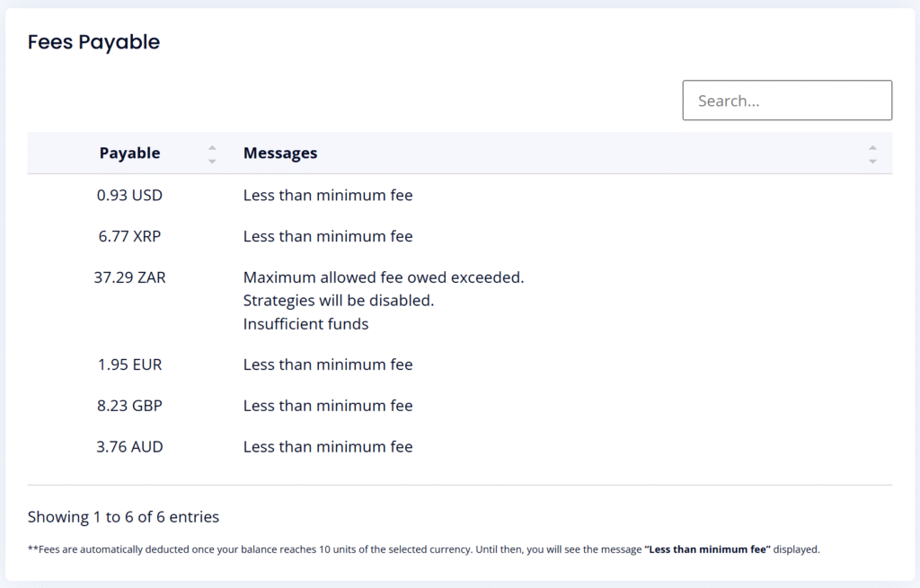Screen dimensions: 920x588
Task: Select the 3.76 AUD payable amount
Action: [129, 447]
